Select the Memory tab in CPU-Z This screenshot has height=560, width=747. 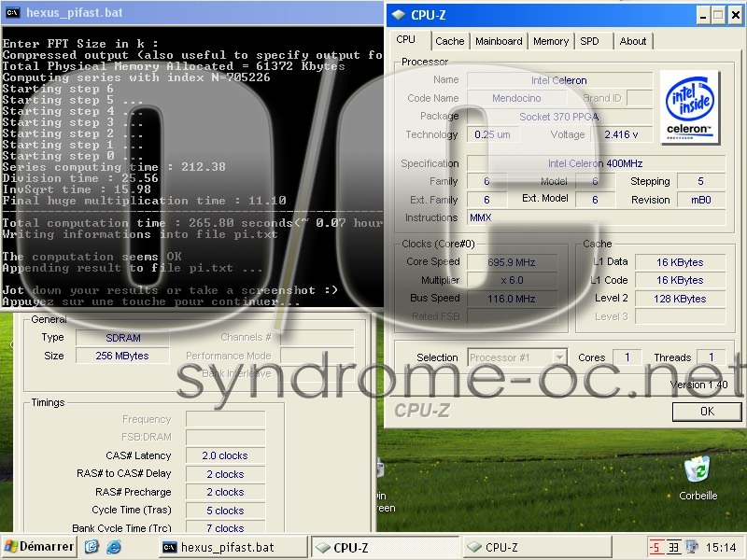click(x=551, y=41)
